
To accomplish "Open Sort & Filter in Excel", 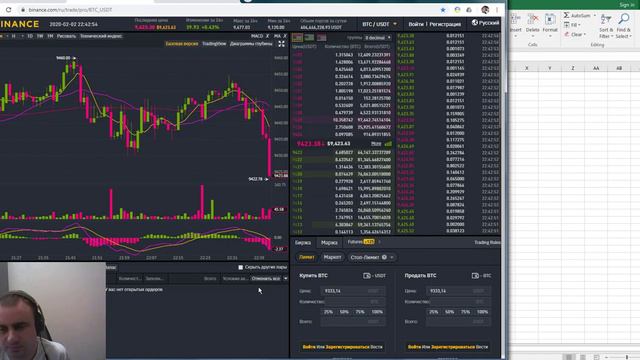I will [x=606, y=26].
